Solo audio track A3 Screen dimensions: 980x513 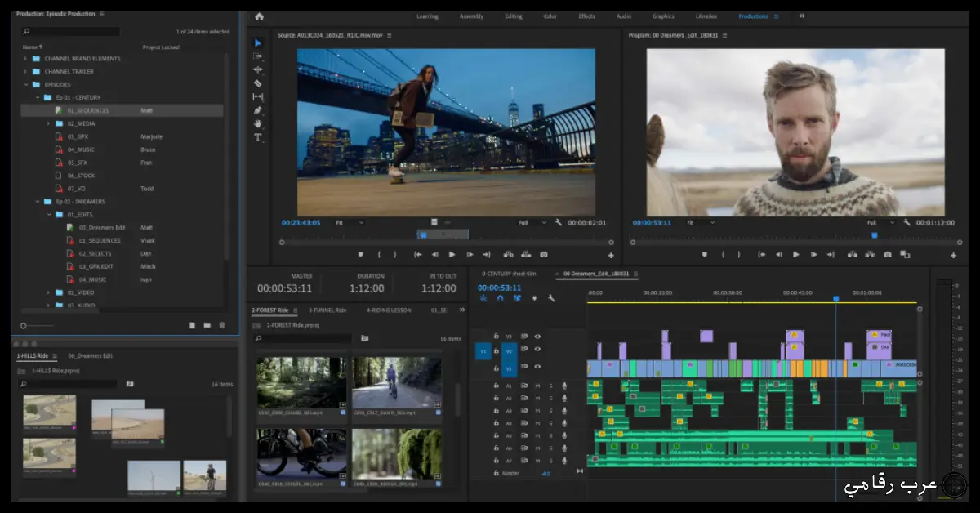pos(550,409)
